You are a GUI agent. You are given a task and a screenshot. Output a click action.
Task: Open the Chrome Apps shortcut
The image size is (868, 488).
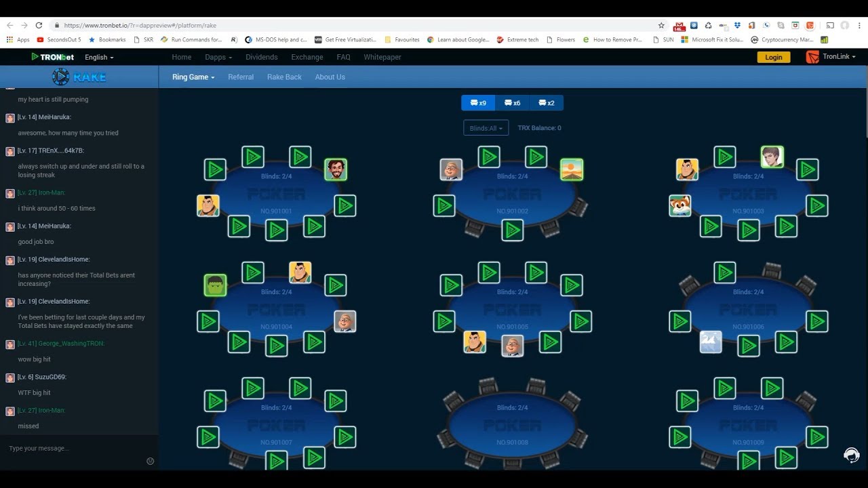[18, 39]
